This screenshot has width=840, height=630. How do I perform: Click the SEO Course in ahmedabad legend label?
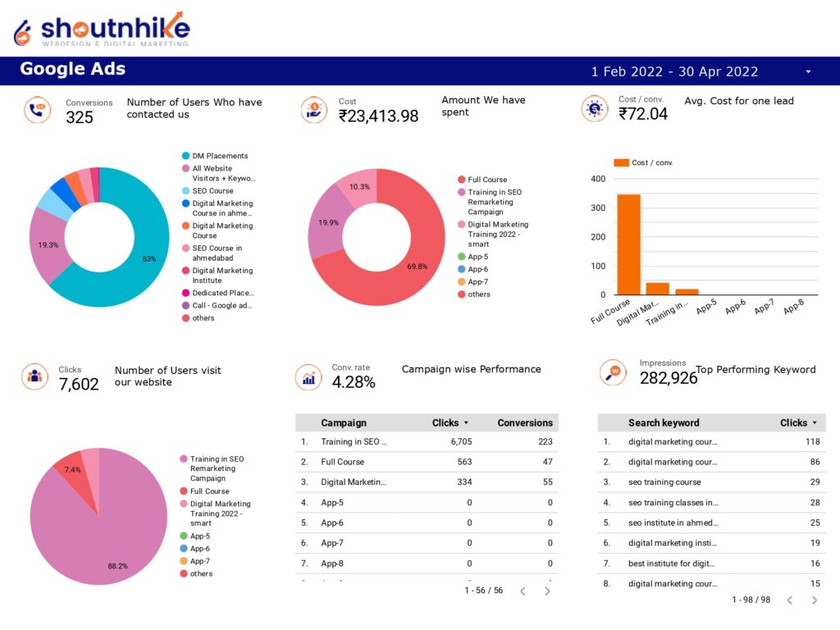pos(217,253)
